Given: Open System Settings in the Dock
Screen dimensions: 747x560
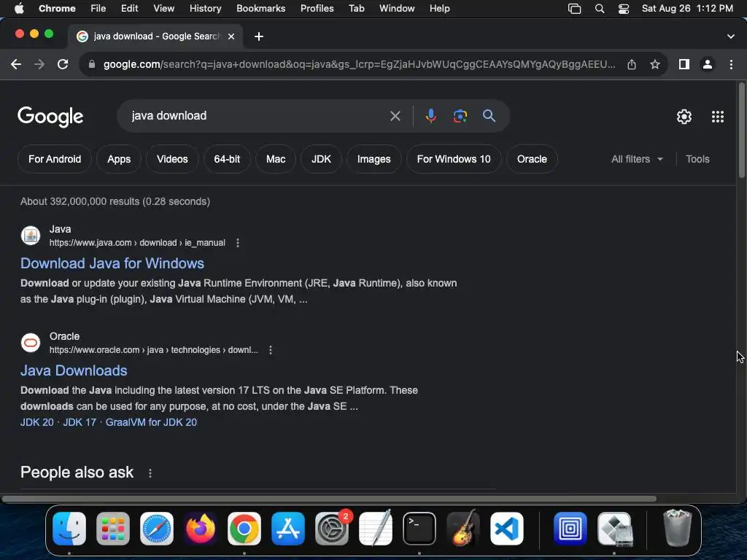Looking at the screenshot, I should pos(332,529).
